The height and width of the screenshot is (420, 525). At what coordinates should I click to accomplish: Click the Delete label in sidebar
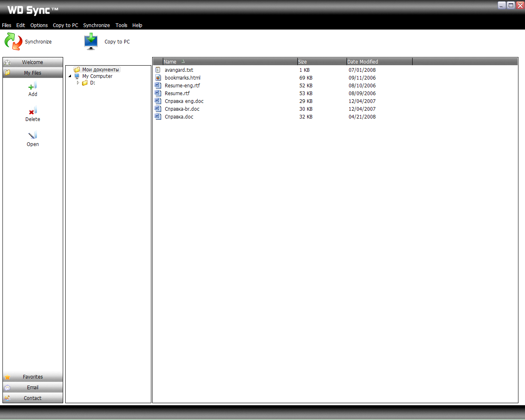(33, 119)
